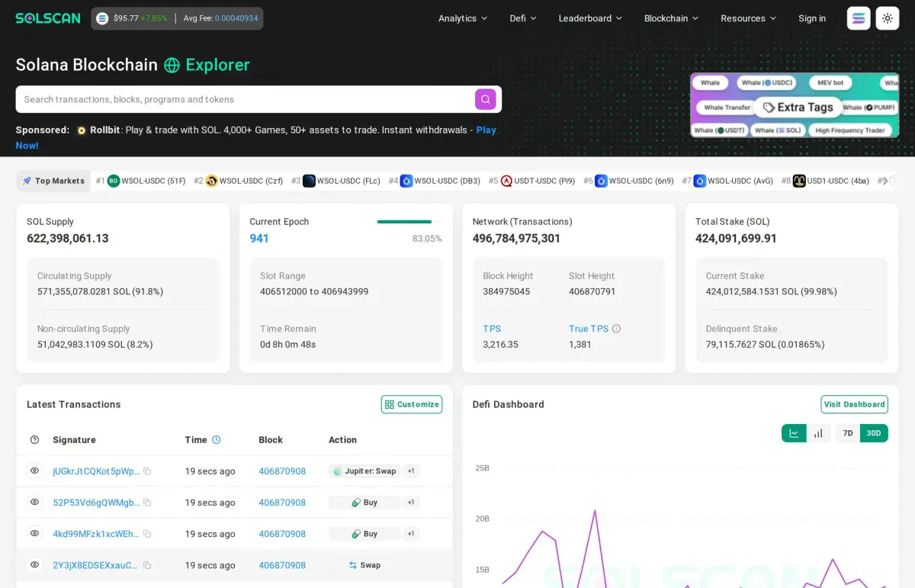Click the True TPS info icon
Image resolution: width=915 pixels, height=588 pixels.
tap(616, 329)
